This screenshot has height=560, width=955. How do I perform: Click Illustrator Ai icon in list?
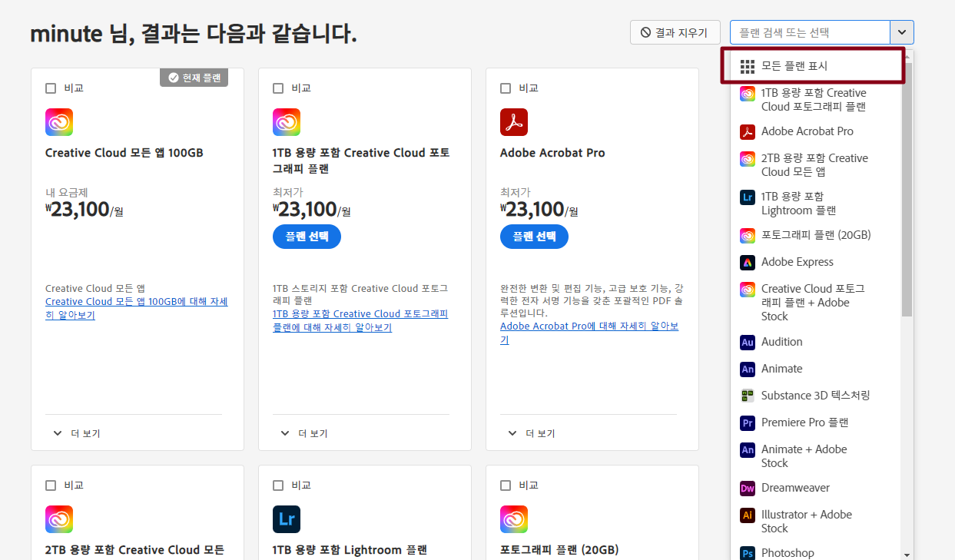748,515
